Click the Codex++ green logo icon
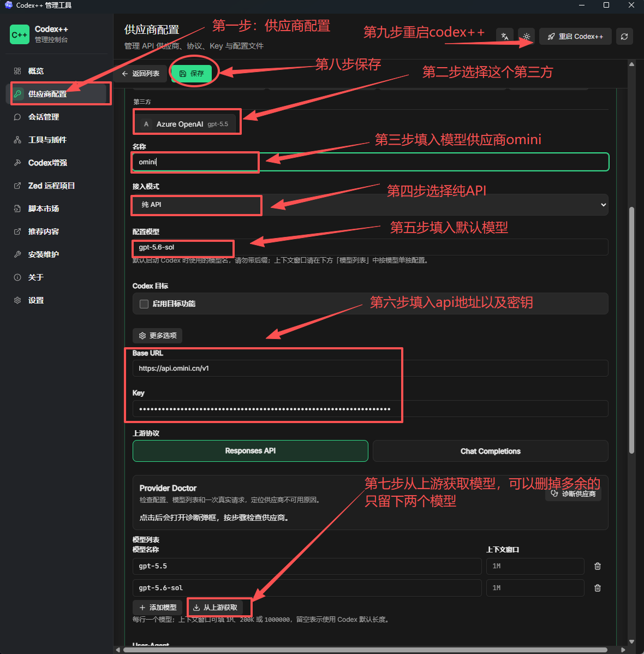 [x=19, y=34]
